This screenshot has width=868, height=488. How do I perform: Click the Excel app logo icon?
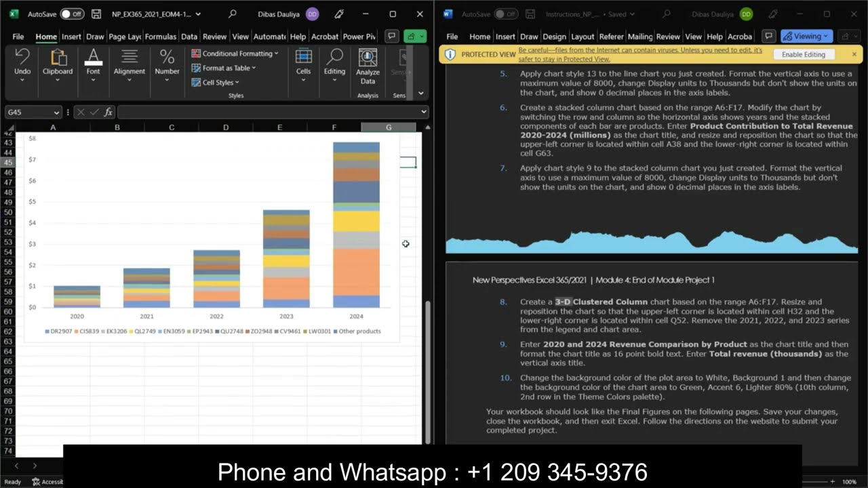click(x=14, y=14)
